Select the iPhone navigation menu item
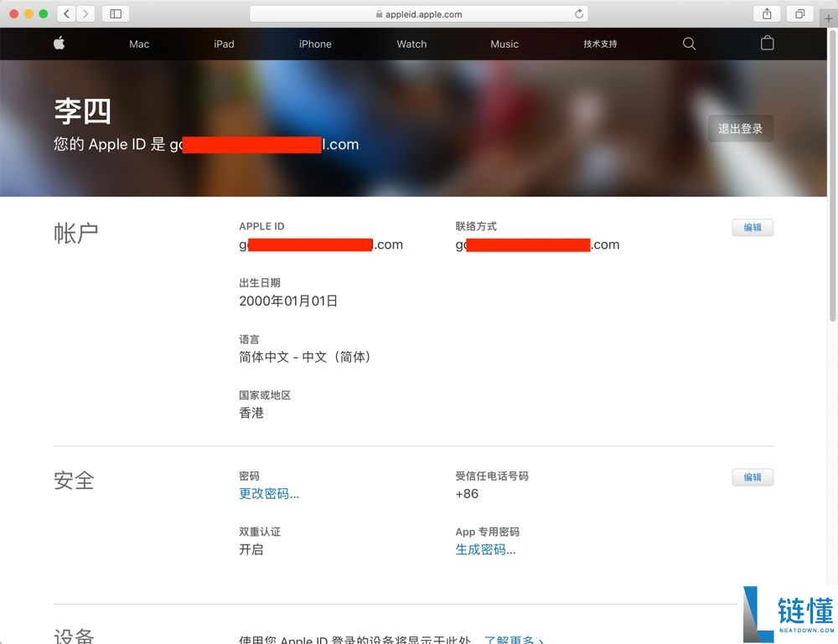Viewport: 838px width, 644px height. pyautogui.click(x=315, y=44)
